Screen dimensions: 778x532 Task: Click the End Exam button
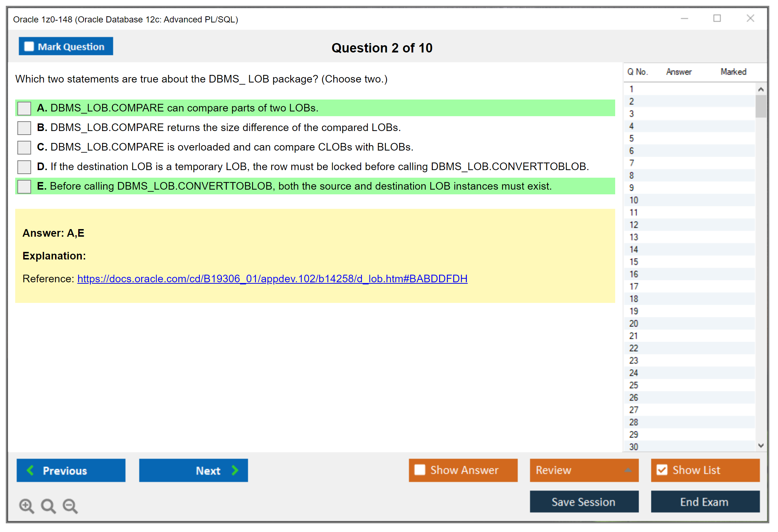pos(705,502)
